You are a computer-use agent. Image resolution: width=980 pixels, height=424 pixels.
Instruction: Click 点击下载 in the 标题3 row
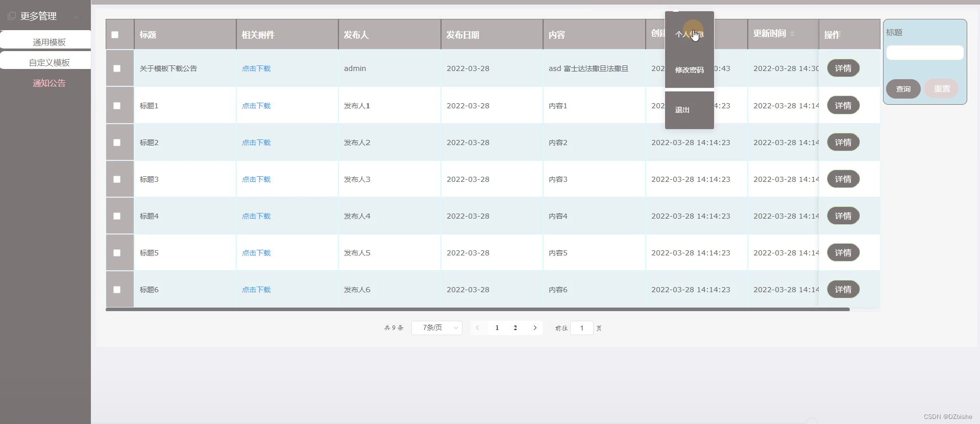pyautogui.click(x=256, y=179)
